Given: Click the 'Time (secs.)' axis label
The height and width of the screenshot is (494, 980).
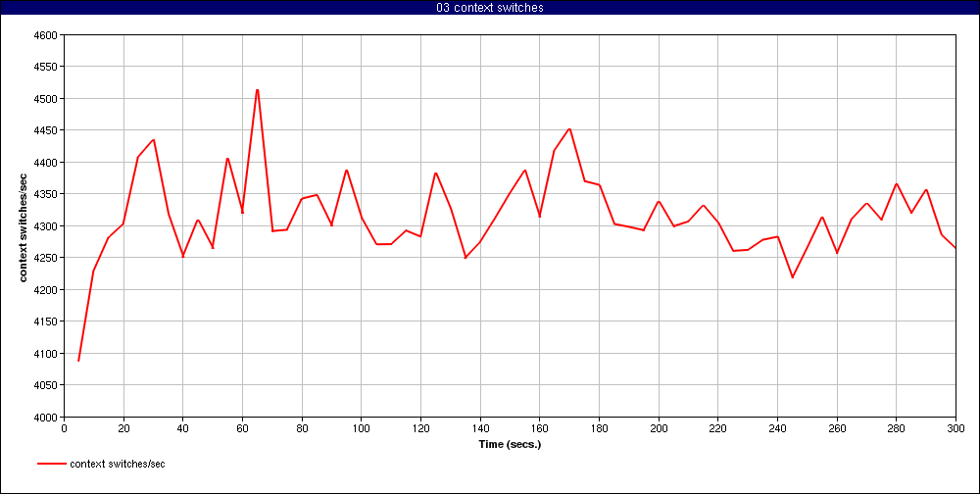Looking at the screenshot, I should (510, 445).
